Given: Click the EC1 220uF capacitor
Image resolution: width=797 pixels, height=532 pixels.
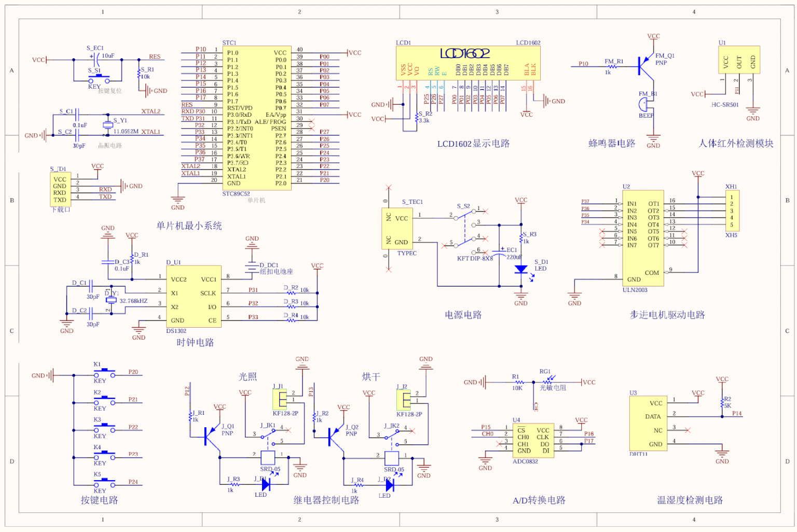Looking at the screenshot, I should tap(499, 253).
